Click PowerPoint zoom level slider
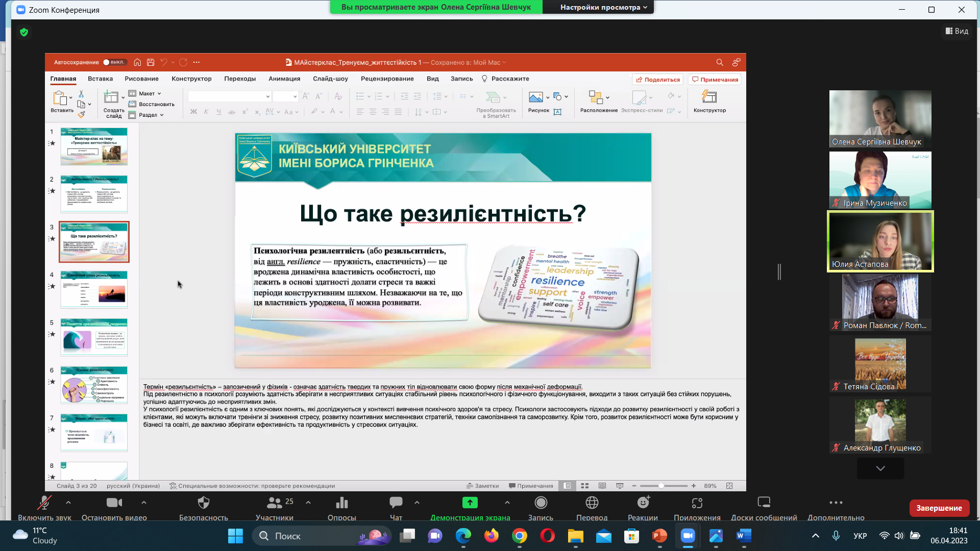This screenshot has height=551, width=980. point(661,486)
